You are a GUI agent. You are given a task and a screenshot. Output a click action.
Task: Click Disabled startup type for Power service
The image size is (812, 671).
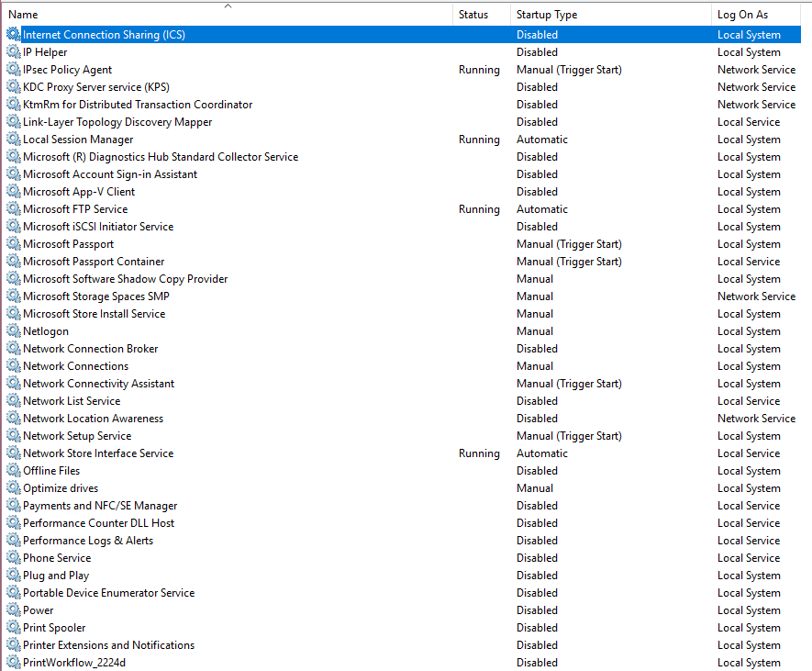click(x=537, y=610)
